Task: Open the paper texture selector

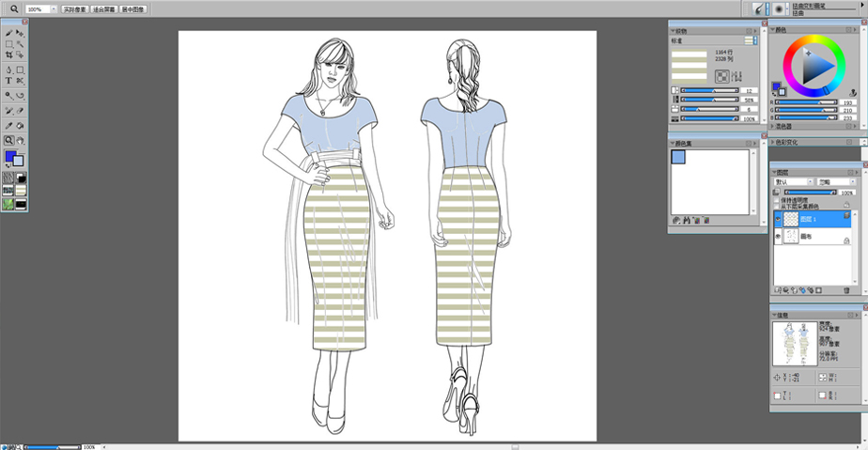Action: [8, 178]
